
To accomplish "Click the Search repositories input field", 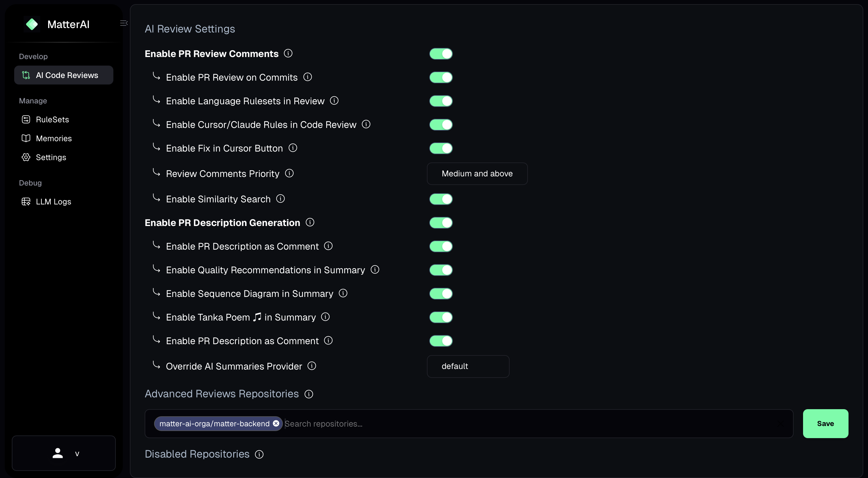I will (x=371, y=423).
